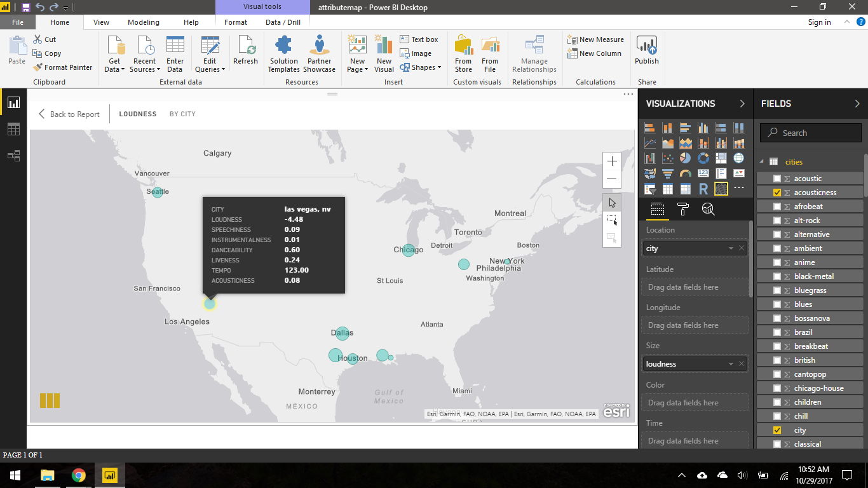This screenshot has width=868, height=488.
Task: Click New Measure
Action: (595, 39)
